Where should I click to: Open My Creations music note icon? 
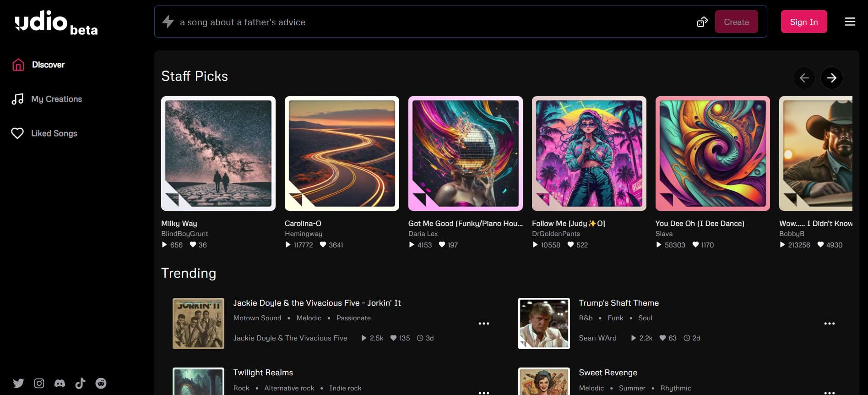(x=17, y=99)
